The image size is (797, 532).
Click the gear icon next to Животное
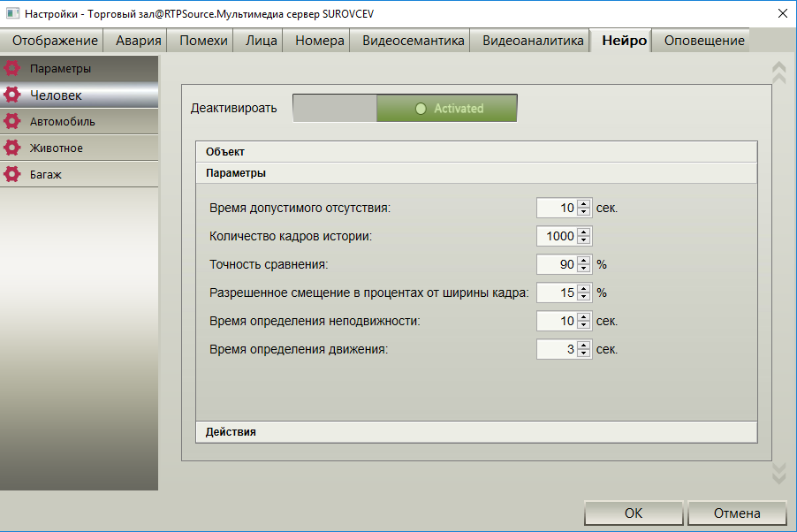coord(12,148)
